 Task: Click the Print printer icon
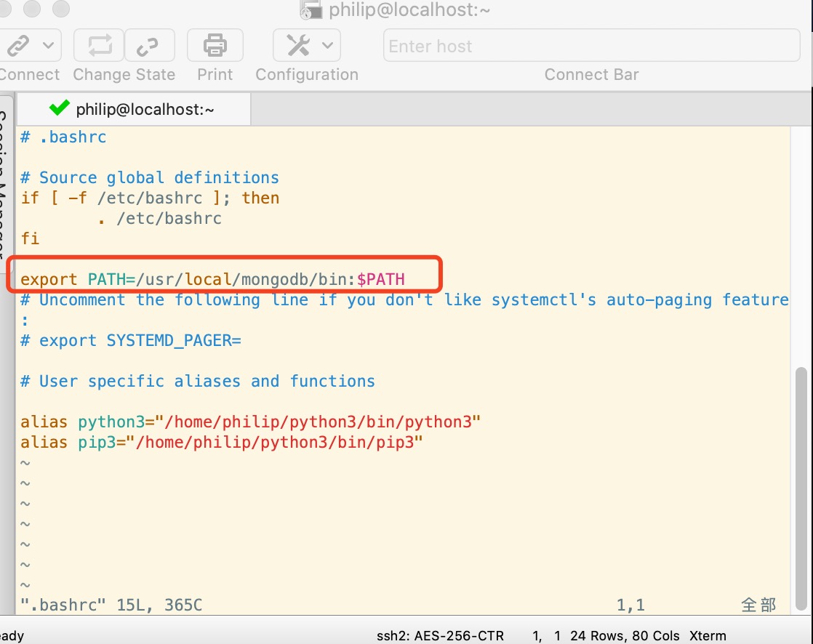215,46
